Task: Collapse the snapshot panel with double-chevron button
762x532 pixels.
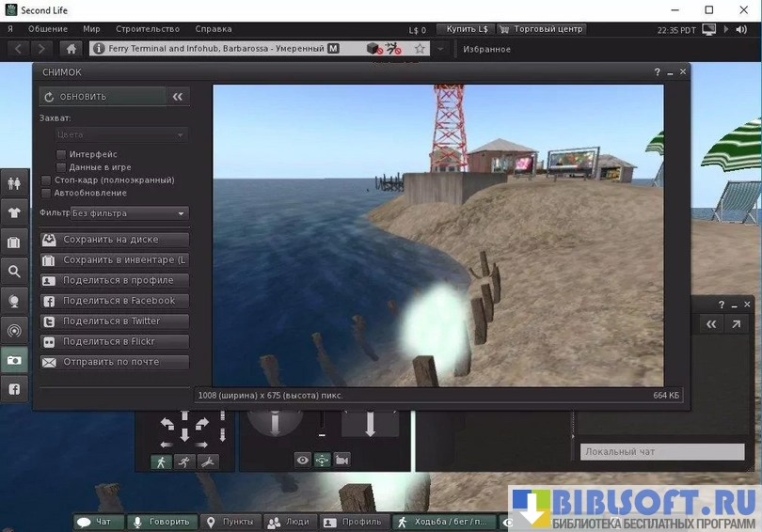Action: coord(177,97)
